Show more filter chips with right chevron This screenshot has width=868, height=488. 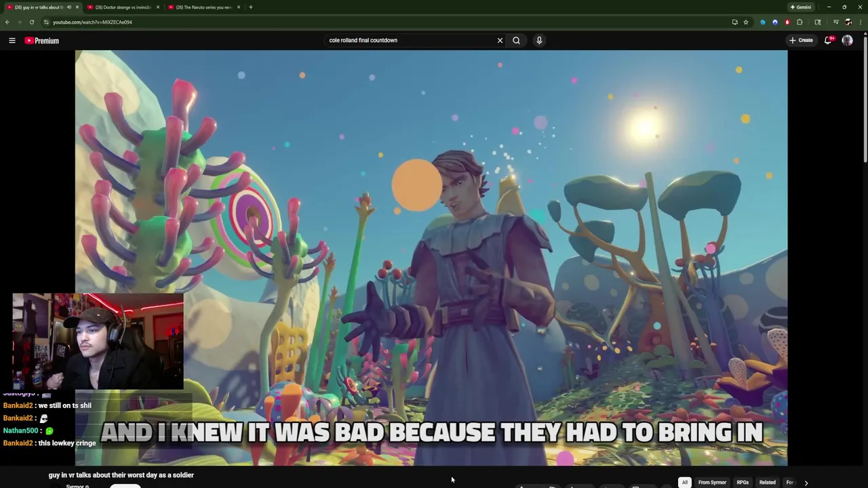point(806,483)
